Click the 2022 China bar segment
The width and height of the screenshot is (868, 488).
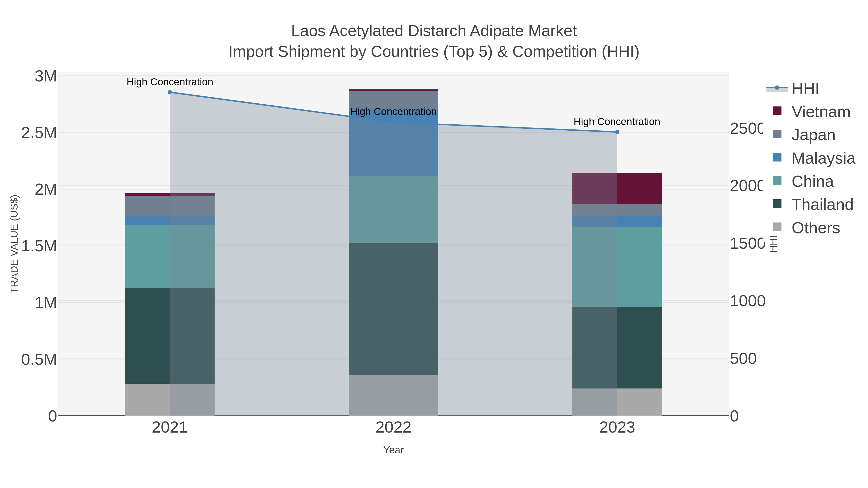(x=393, y=209)
